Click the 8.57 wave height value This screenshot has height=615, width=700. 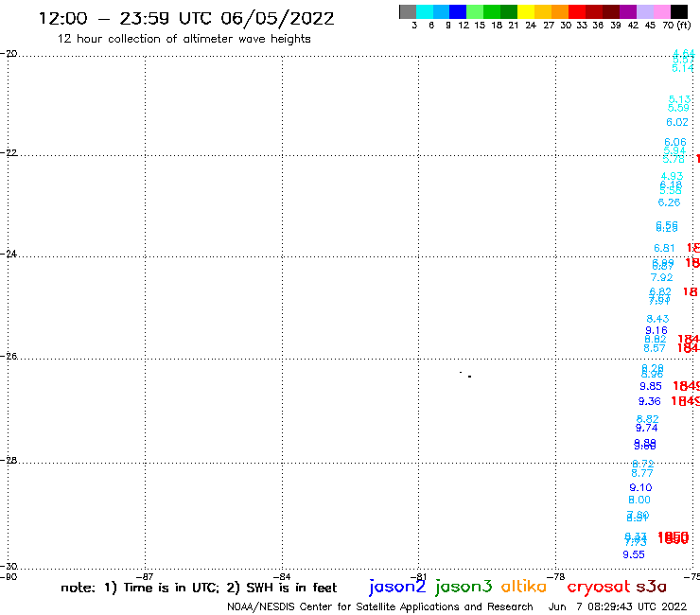655,348
